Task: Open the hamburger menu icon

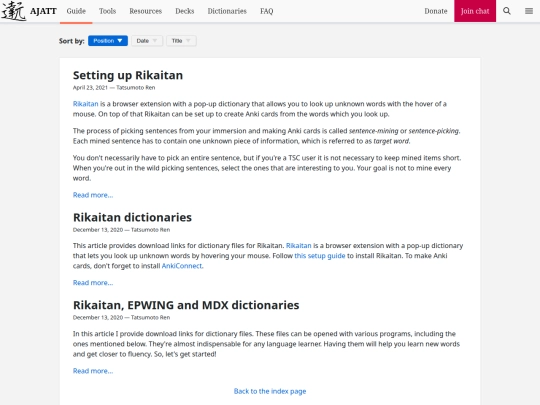Action: [x=529, y=11]
